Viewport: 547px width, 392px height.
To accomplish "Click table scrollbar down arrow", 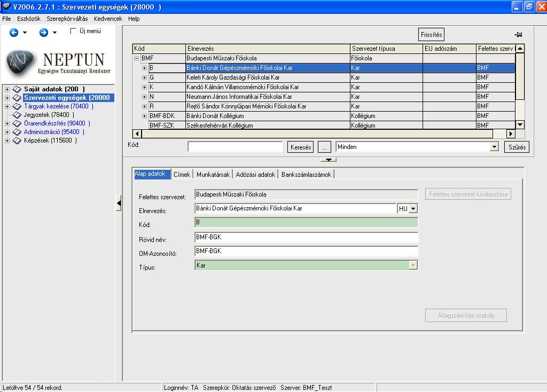I will coord(520,124).
